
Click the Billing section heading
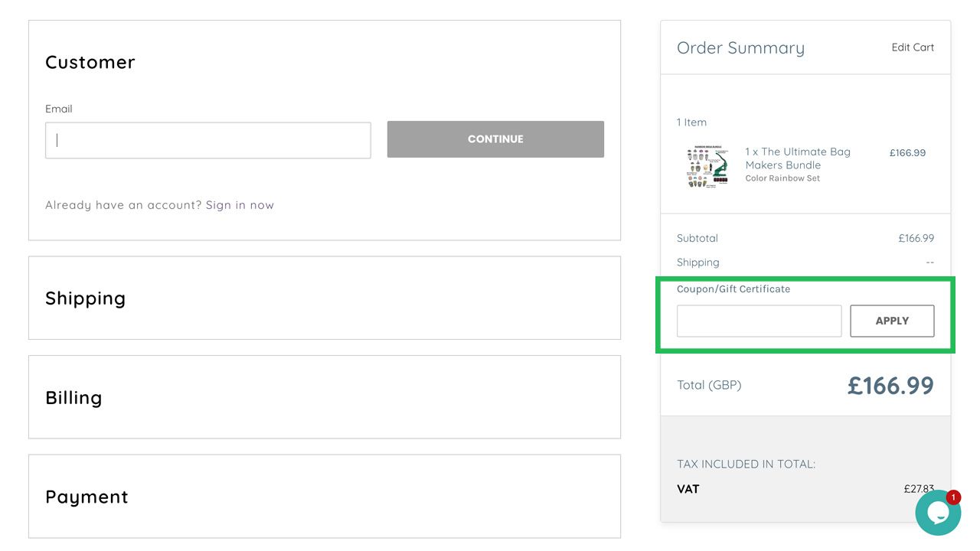[73, 398]
